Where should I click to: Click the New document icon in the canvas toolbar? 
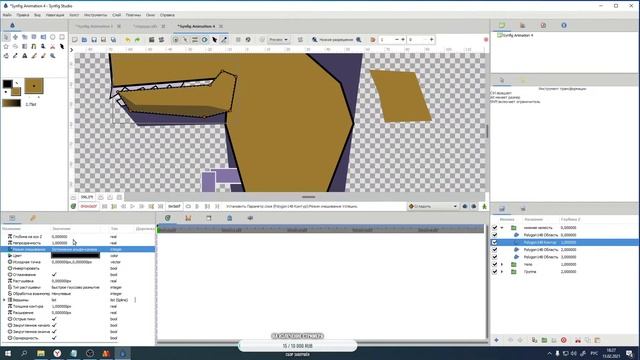coord(75,40)
